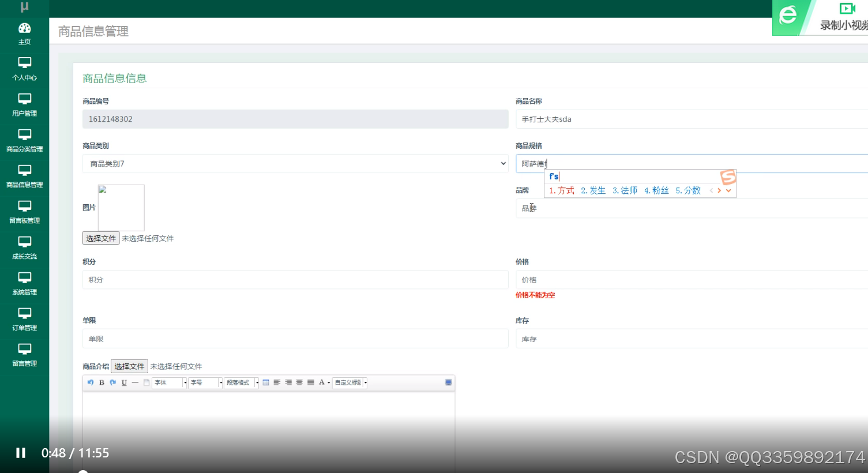Open 商品信息管理 sidebar item
Screen dimensions: 868x473
point(24,177)
